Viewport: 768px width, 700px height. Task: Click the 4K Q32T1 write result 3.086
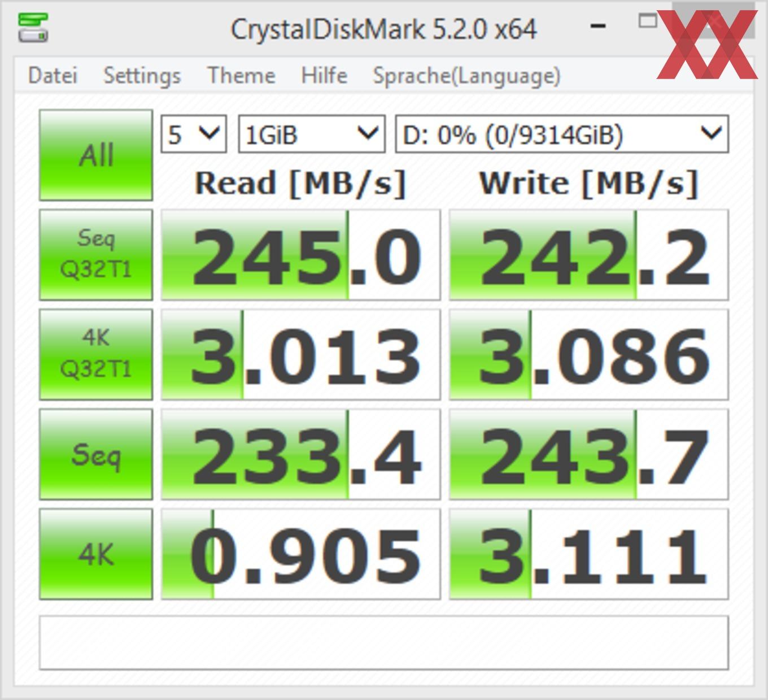pos(588,354)
